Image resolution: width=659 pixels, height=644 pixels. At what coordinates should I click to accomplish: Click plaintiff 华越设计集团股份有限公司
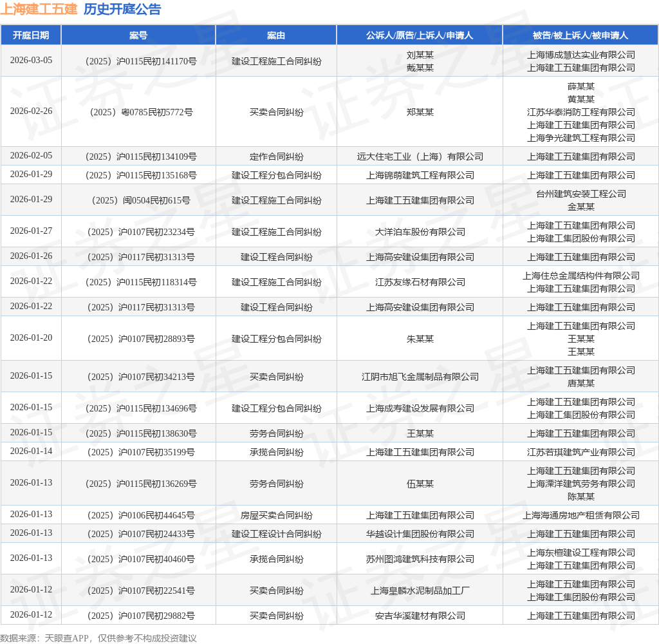point(420,535)
